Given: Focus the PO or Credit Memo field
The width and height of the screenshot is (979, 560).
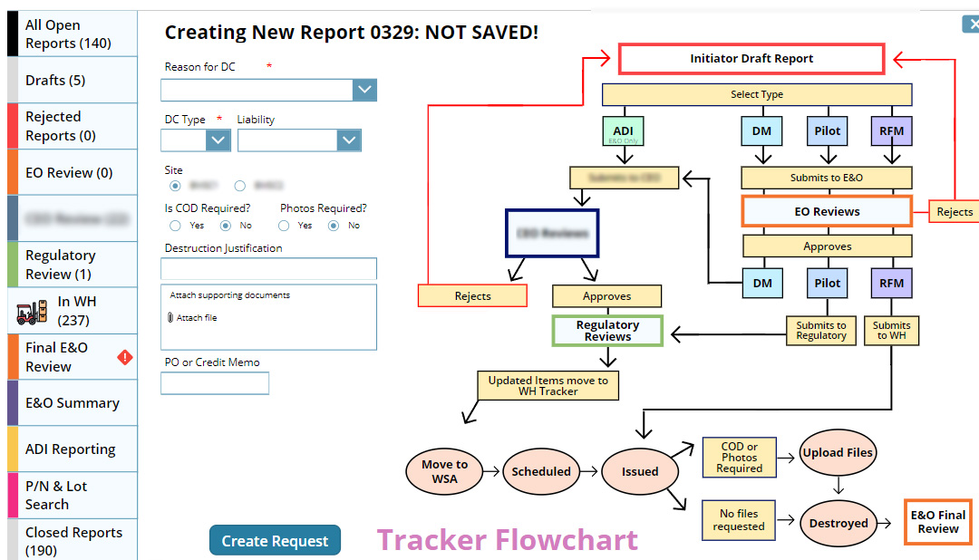Looking at the screenshot, I should pos(215,383).
